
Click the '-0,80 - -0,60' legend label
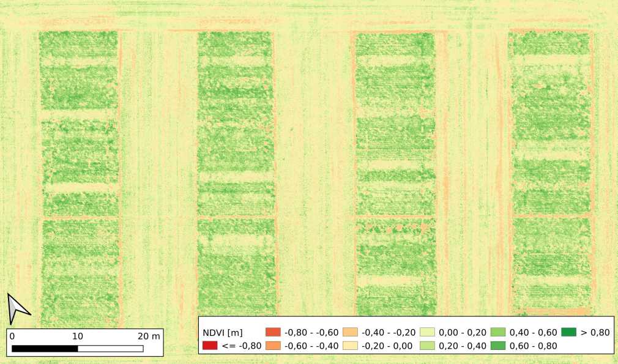tap(311, 332)
